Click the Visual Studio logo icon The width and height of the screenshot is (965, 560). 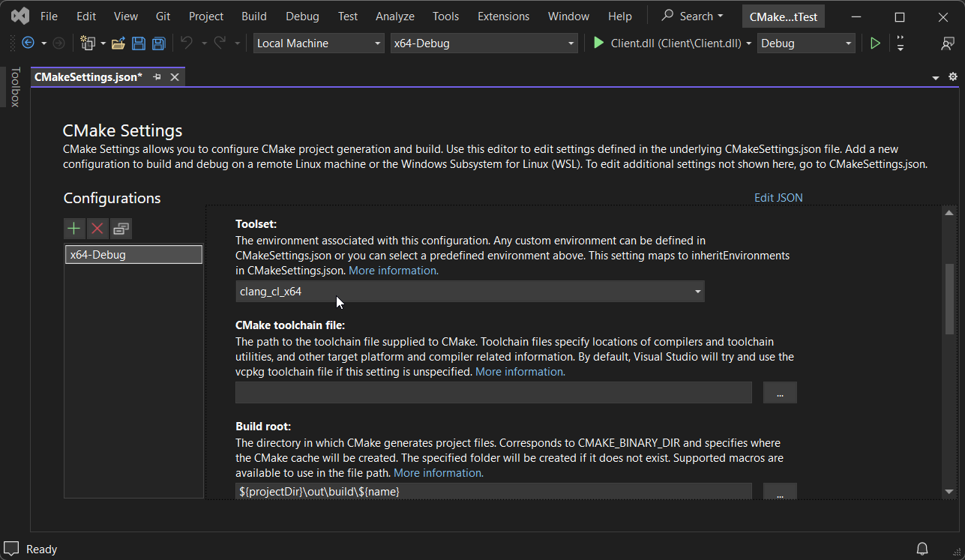pos(20,16)
